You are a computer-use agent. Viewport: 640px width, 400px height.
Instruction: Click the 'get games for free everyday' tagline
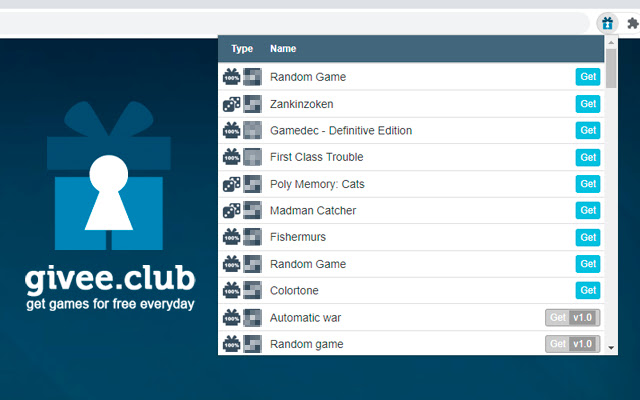pyautogui.click(x=110, y=304)
